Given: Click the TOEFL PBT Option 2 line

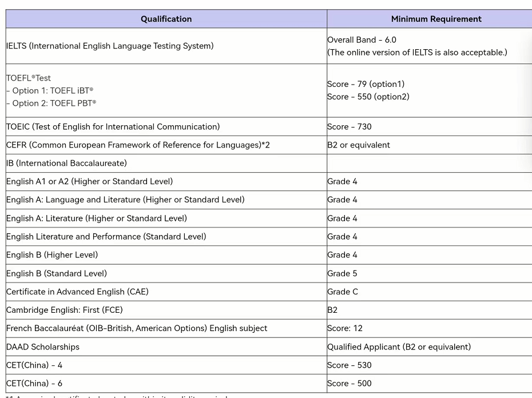Looking at the screenshot, I should (51, 103).
